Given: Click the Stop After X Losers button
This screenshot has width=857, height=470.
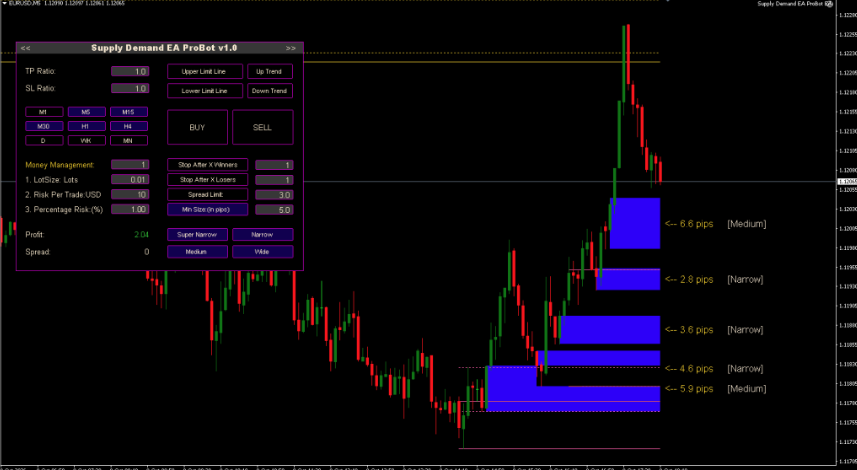Looking at the screenshot, I should 208,179.
